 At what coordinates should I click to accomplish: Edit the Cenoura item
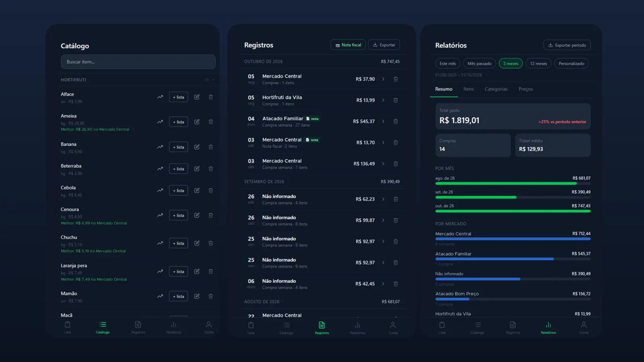coord(197,216)
